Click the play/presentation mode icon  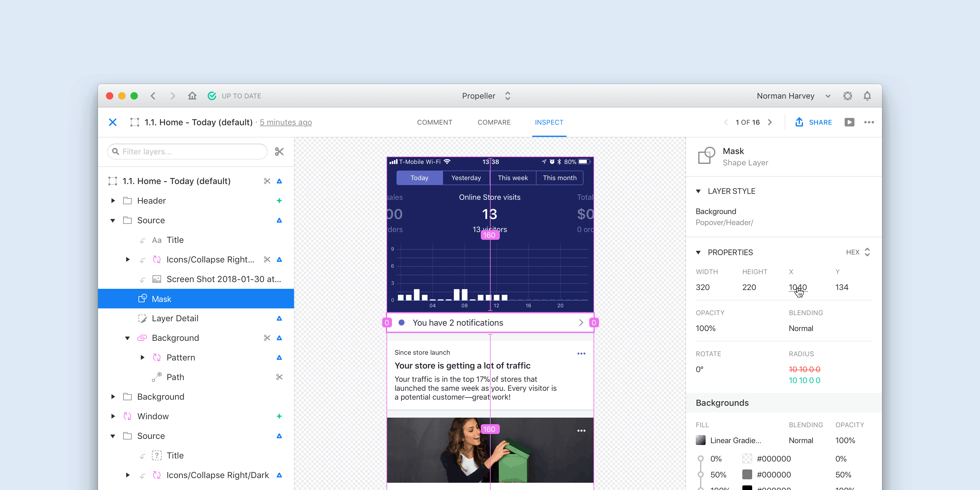tap(849, 122)
